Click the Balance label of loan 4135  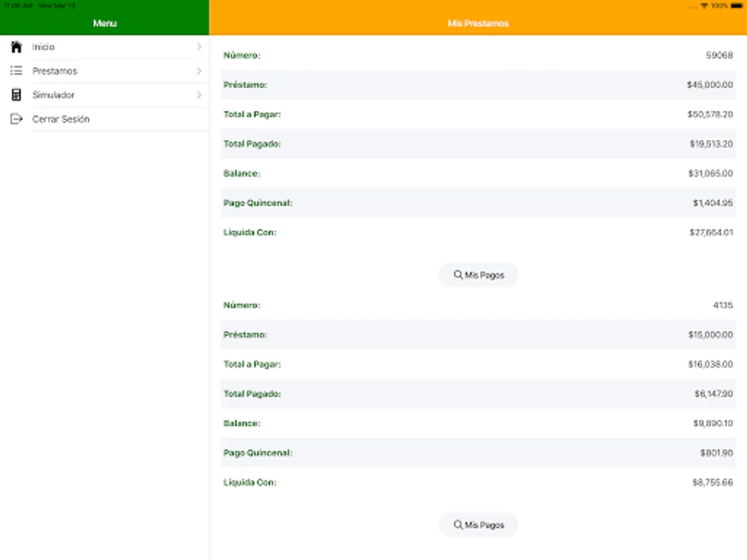[x=242, y=423]
